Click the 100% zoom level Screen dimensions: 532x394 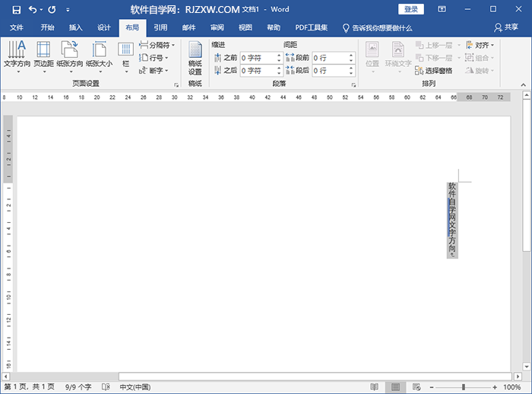[x=511, y=387]
